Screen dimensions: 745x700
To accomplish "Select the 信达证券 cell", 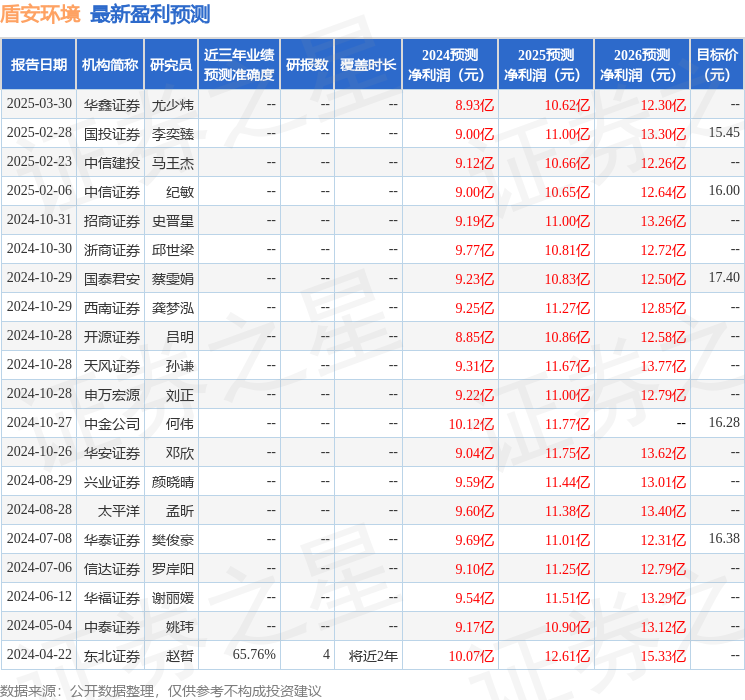I will (112, 568).
